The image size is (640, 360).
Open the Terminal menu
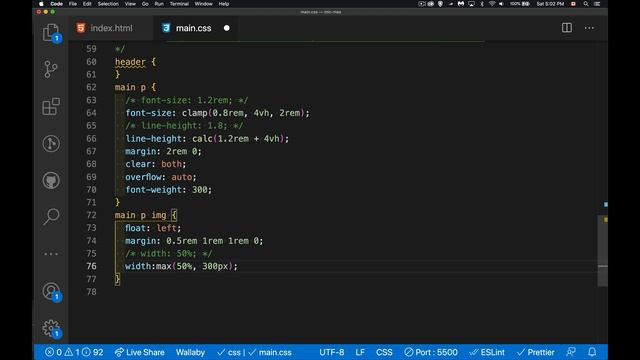pos(179,4)
